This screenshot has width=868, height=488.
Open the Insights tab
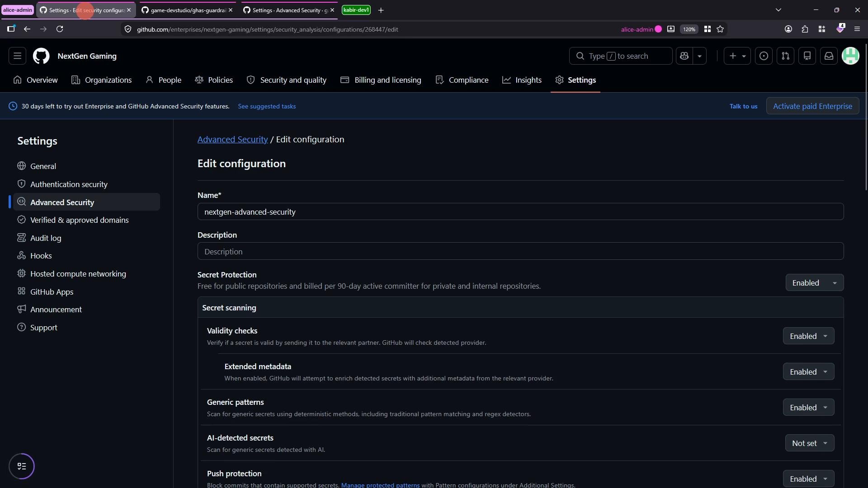coord(522,80)
